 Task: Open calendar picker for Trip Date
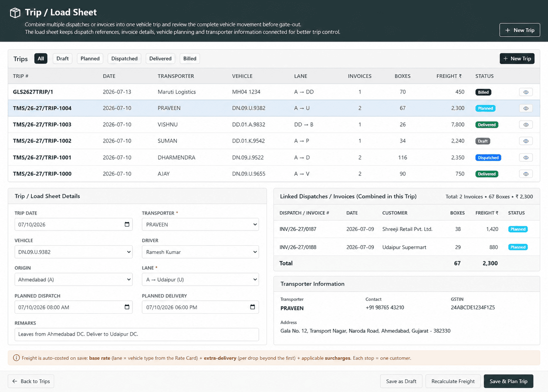[127, 224]
